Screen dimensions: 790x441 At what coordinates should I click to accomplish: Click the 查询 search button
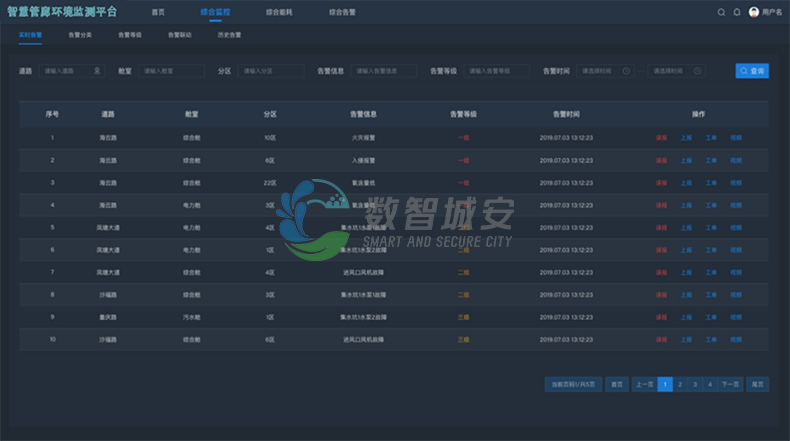coord(752,71)
